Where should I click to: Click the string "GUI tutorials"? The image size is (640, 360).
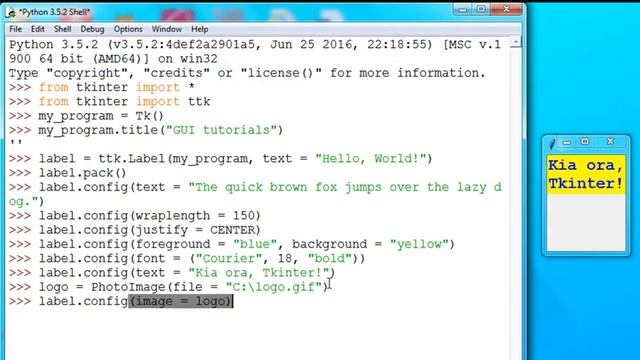click(x=221, y=130)
